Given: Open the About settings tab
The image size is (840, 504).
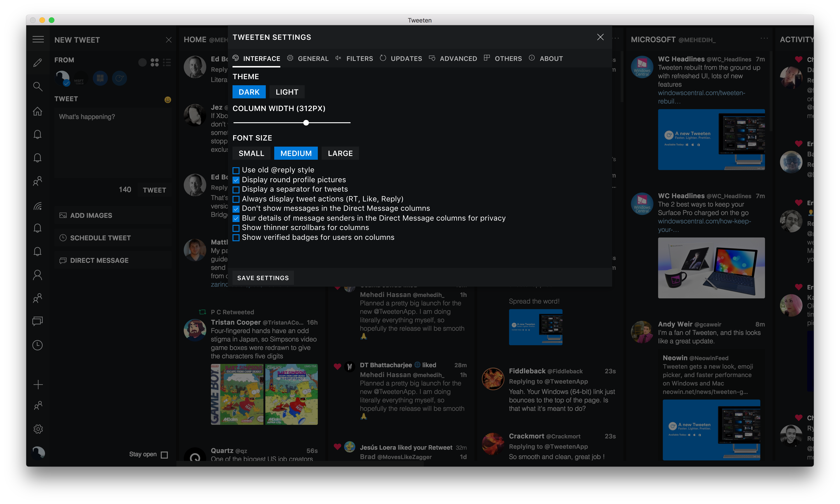Looking at the screenshot, I should [546, 58].
